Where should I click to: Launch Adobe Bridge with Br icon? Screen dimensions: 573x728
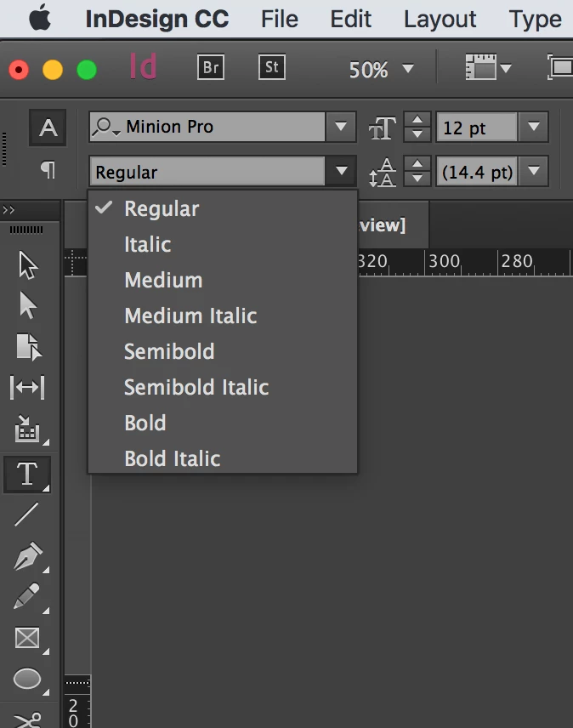click(211, 67)
